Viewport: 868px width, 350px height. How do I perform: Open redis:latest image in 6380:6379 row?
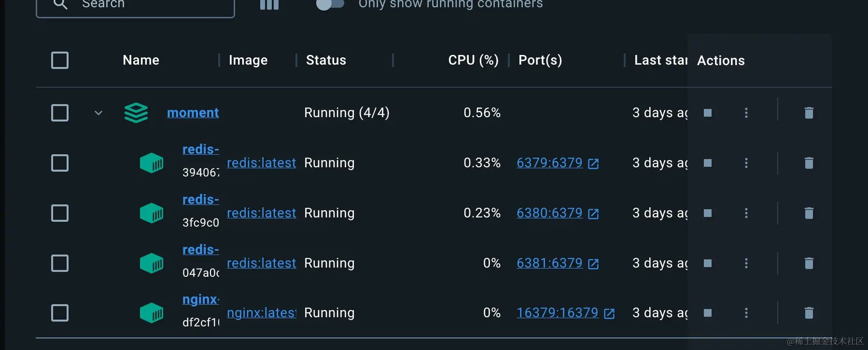point(262,213)
